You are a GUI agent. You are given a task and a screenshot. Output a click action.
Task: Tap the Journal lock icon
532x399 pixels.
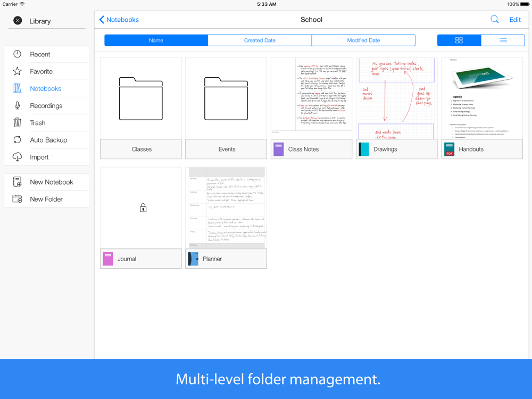(143, 207)
